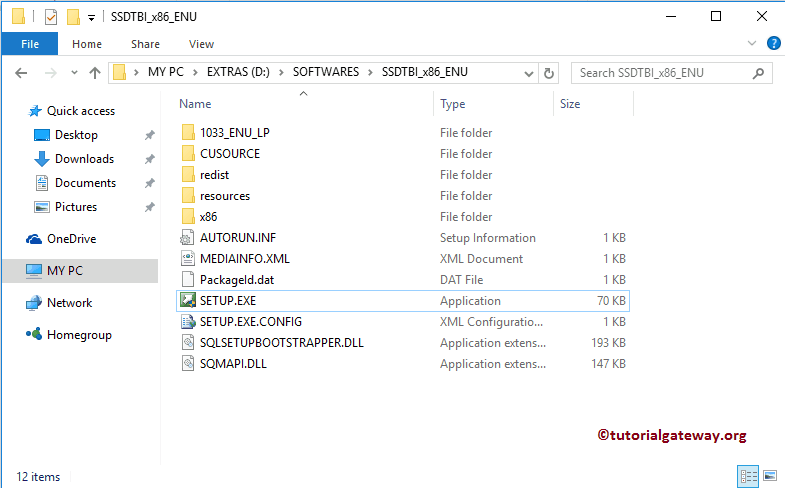Open Downloads in navigation pane
This screenshot has height=488, width=785.
[x=84, y=159]
